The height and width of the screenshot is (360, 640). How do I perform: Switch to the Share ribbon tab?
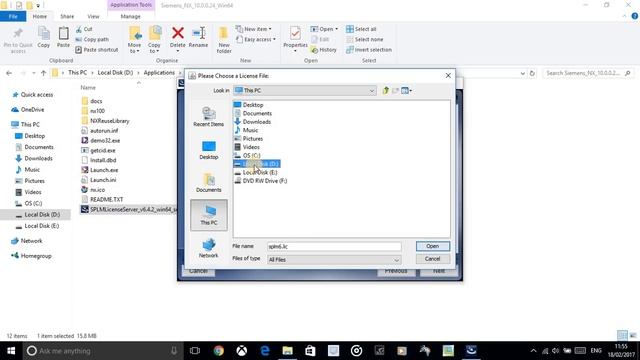click(x=67, y=16)
